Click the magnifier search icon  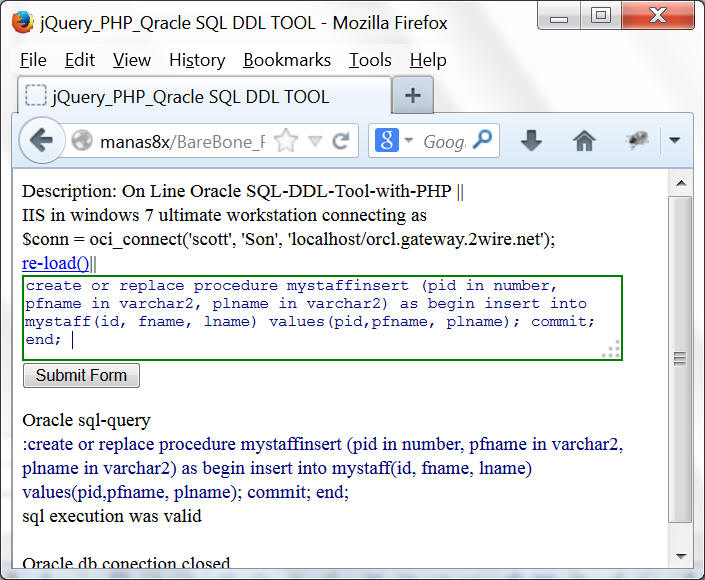coord(483,140)
